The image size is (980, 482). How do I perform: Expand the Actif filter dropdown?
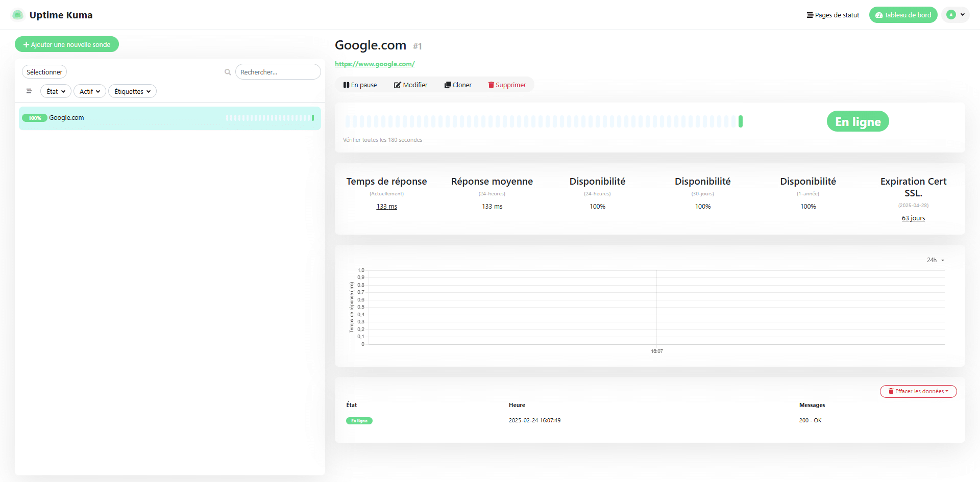pos(90,91)
